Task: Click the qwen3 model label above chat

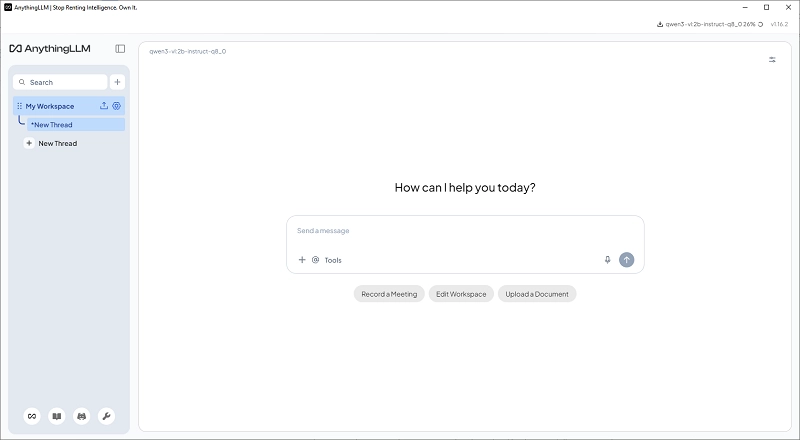Action: coord(188,52)
